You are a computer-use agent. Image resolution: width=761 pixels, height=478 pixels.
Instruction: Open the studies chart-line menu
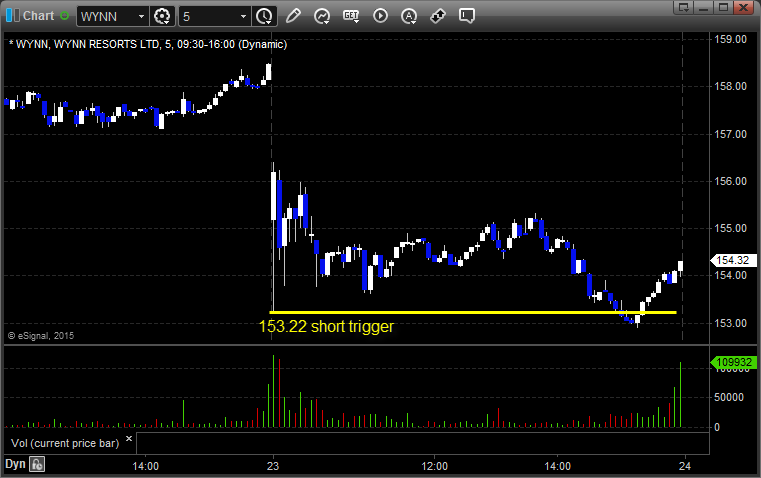click(322, 16)
